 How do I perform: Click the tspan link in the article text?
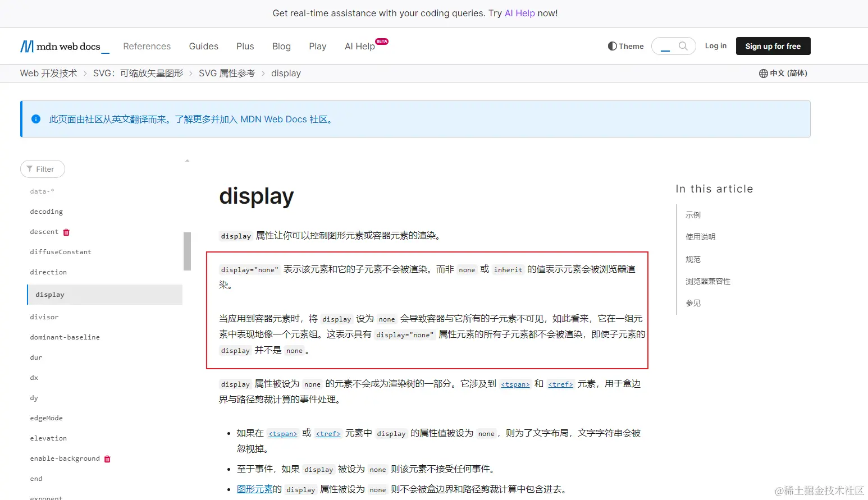pos(515,384)
